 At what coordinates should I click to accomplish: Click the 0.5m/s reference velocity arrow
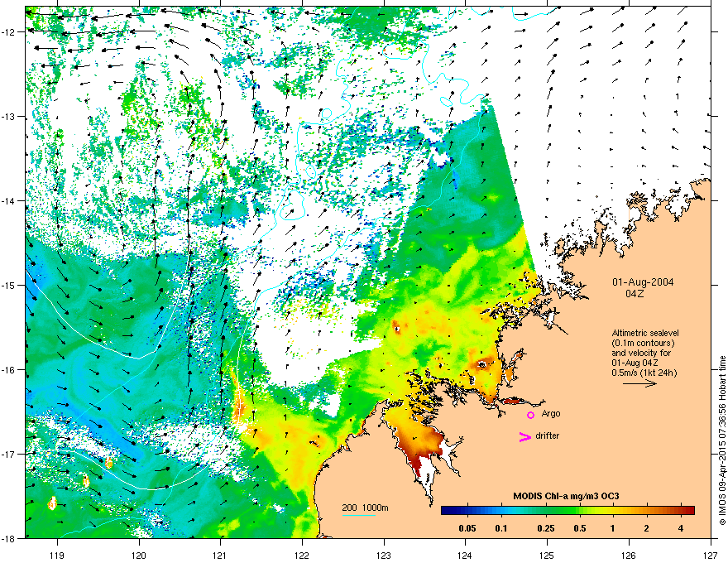coord(639,383)
